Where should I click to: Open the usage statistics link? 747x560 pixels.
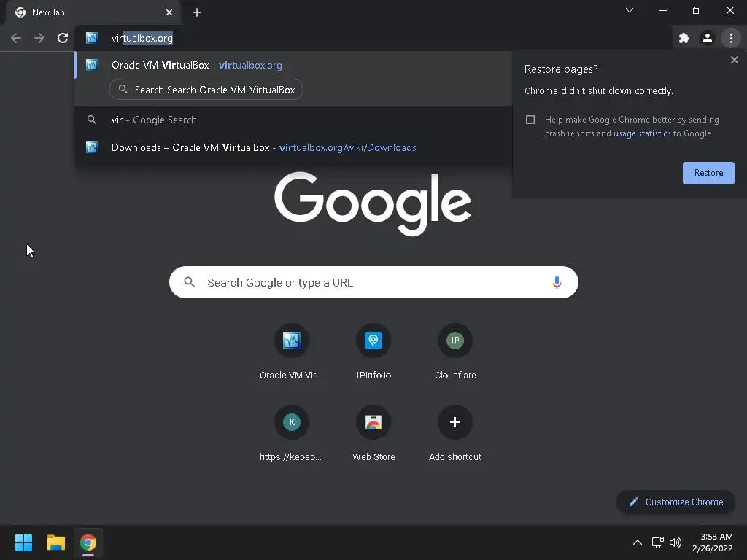click(642, 133)
